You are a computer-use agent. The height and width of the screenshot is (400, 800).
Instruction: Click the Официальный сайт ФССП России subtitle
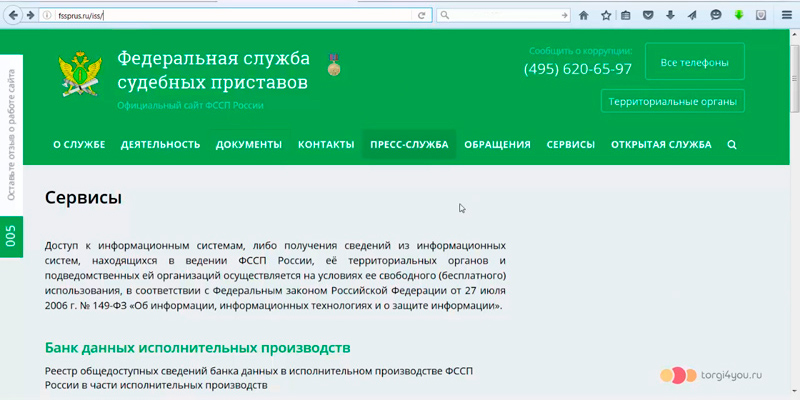[190, 106]
